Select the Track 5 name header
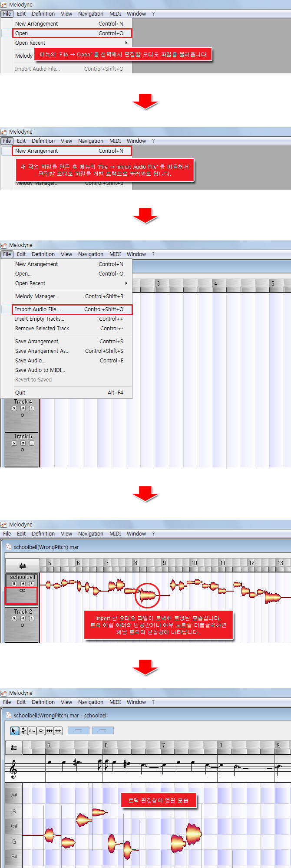This screenshot has width=291, height=868. (23, 437)
